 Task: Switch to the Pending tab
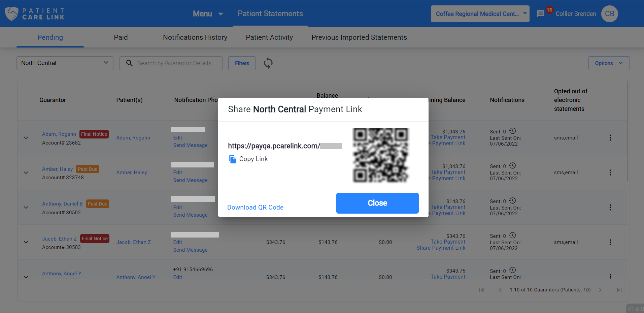click(50, 37)
